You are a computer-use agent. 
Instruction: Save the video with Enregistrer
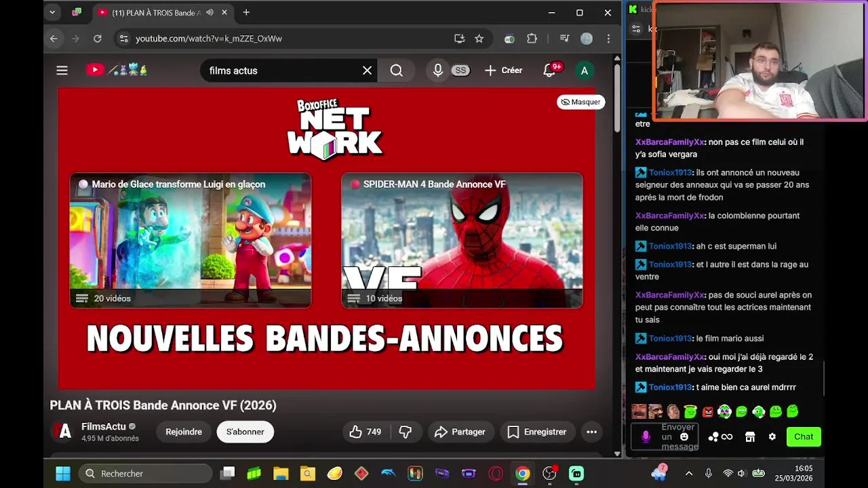[x=537, y=432]
